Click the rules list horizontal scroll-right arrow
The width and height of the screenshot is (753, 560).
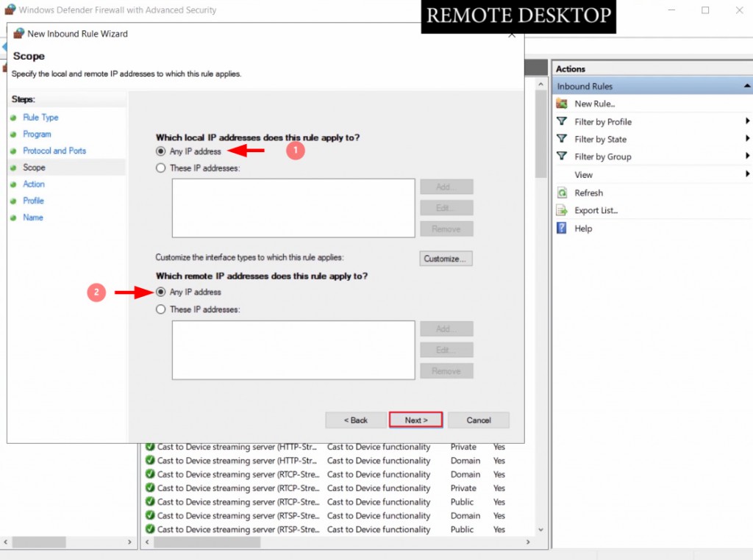(x=528, y=542)
